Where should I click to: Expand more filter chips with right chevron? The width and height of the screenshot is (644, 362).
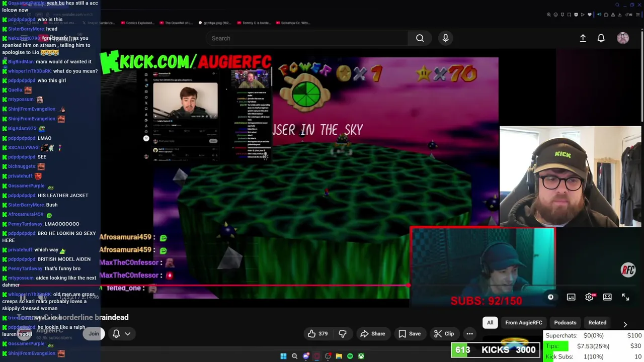tap(625, 324)
